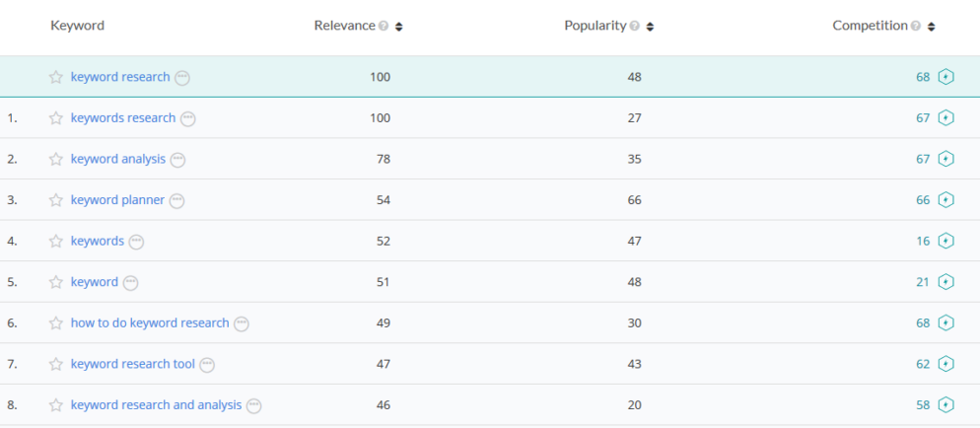This screenshot has height=428, width=980.
Task: Toggle favorite star for 'keyword analysis'
Action: pyautogui.click(x=56, y=160)
